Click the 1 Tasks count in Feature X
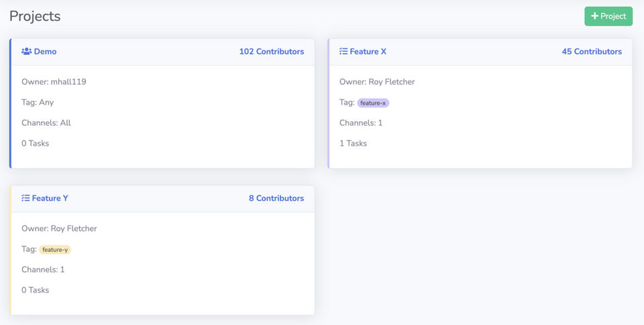This screenshot has height=325, width=644. click(x=353, y=144)
